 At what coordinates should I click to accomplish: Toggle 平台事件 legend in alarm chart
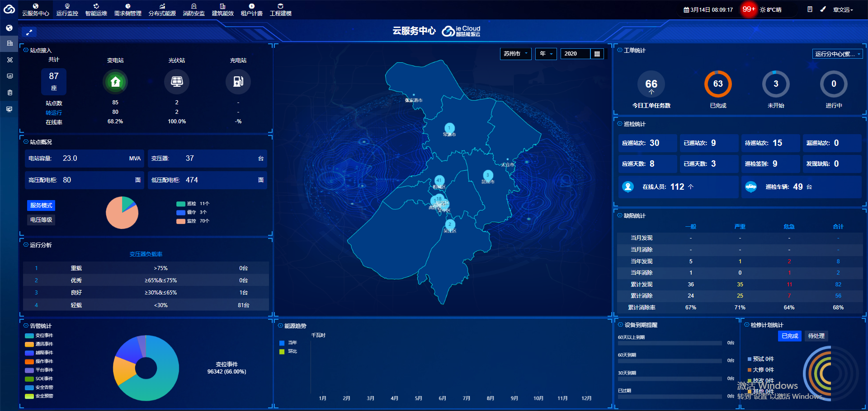[x=39, y=370]
